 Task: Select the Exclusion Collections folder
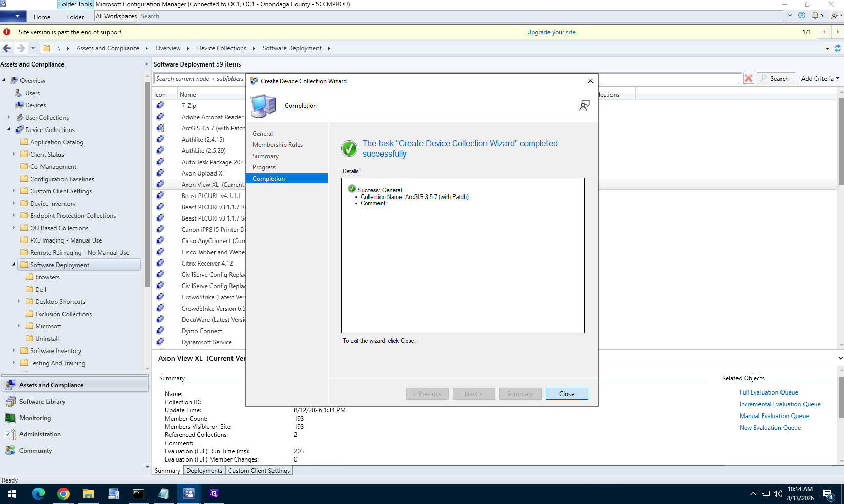click(x=64, y=314)
